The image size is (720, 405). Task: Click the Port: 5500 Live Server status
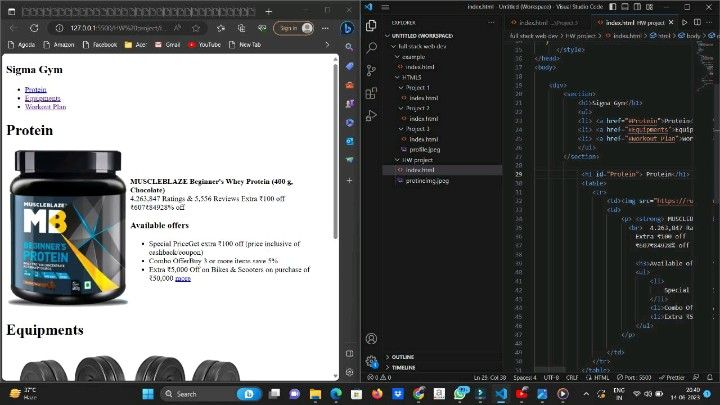(x=634, y=377)
